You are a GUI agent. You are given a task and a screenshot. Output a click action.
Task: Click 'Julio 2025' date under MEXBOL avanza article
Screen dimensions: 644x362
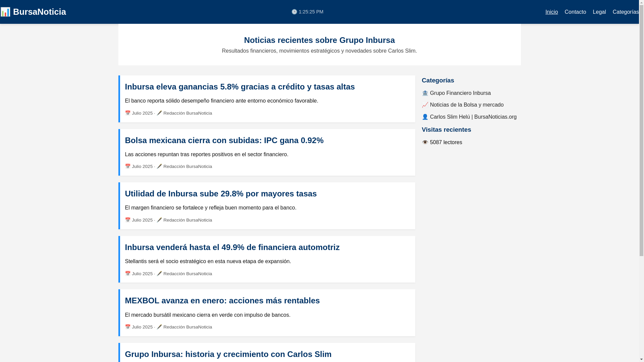(142, 327)
